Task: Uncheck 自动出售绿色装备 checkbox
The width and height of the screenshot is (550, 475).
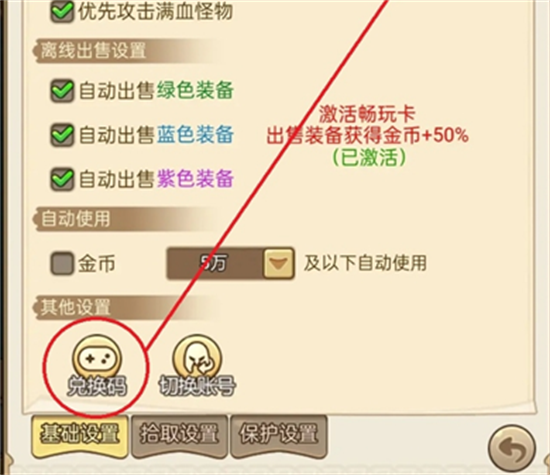Action: point(62,91)
